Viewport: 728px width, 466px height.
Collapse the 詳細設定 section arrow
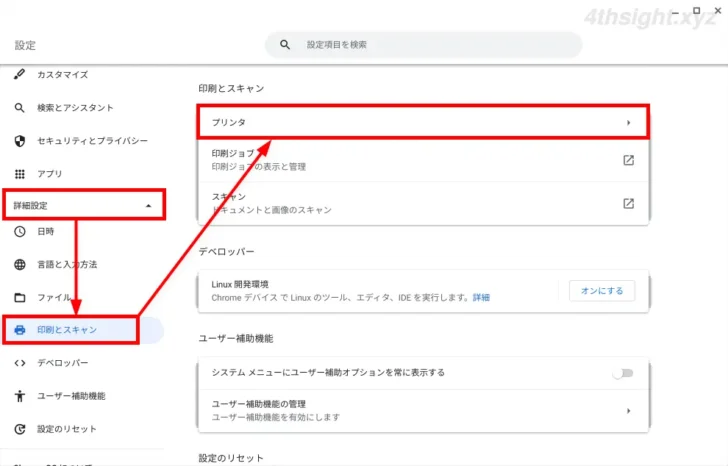tap(149, 206)
